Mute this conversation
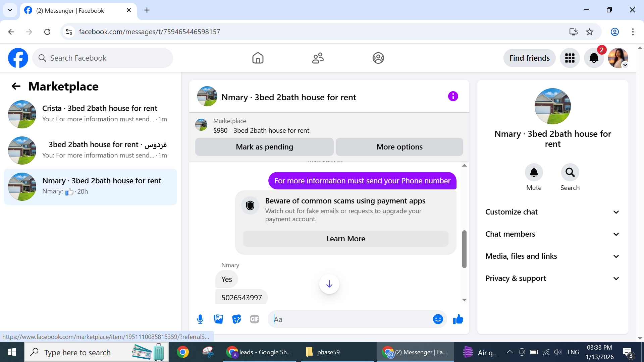The width and height of the screenshot is (644, 362). click(534, 173)
